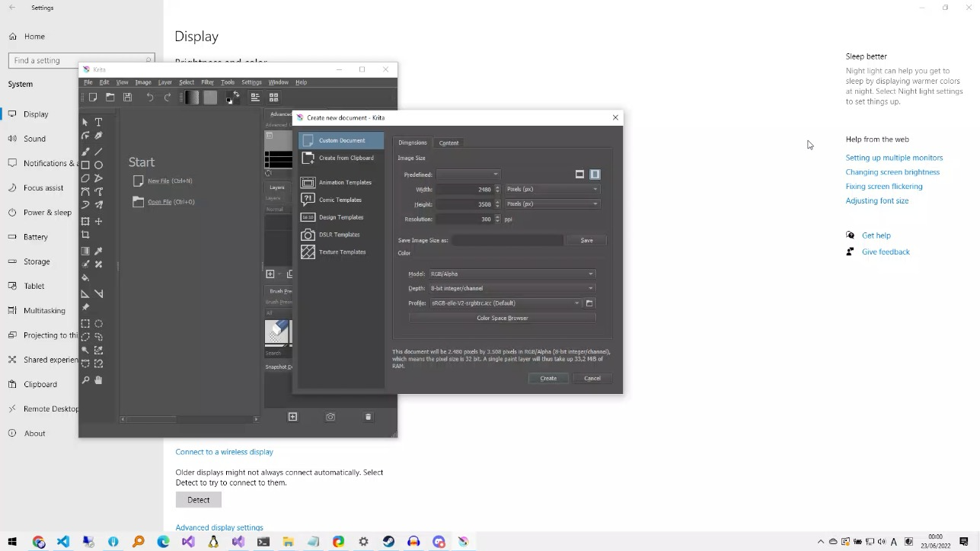Swap foreground and background colors

click(236, 94)
